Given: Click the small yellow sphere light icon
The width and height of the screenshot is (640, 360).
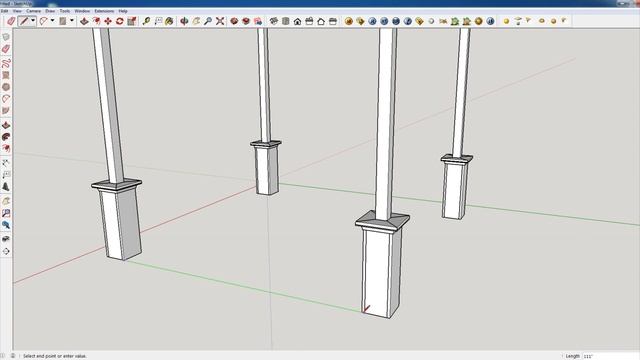Looking at the screenshot, I should 506,21.
